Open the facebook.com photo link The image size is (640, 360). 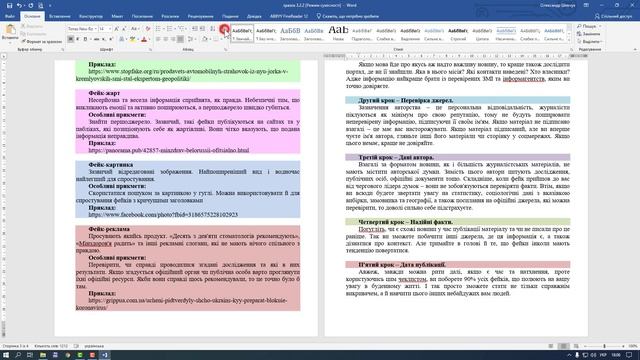click(163, 215)
